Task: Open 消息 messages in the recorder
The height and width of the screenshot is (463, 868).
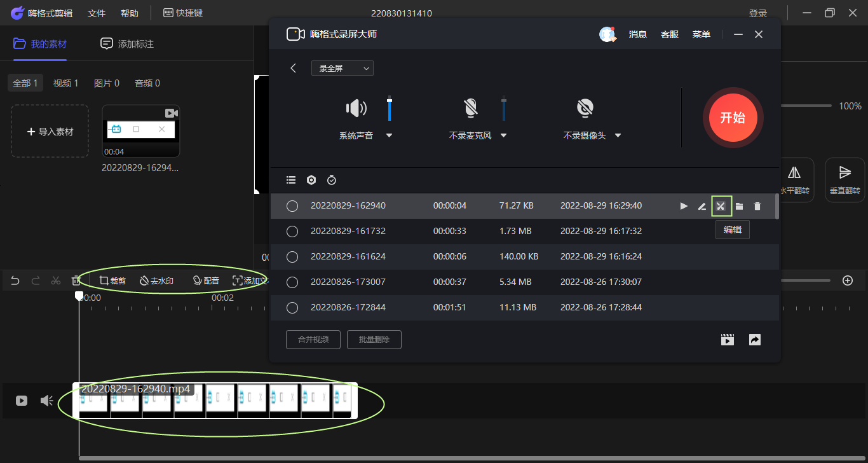Action: [638, 34]
